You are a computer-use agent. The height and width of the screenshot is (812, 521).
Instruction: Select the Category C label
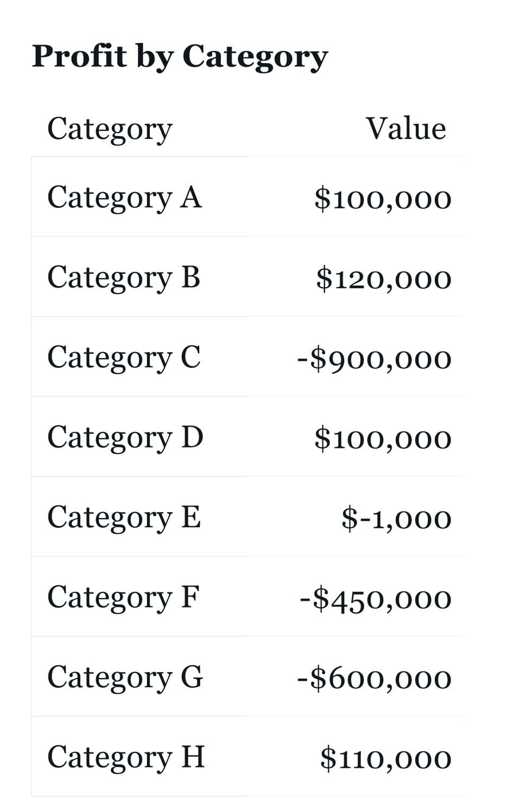pyautogui.click(x=124, y=357)
